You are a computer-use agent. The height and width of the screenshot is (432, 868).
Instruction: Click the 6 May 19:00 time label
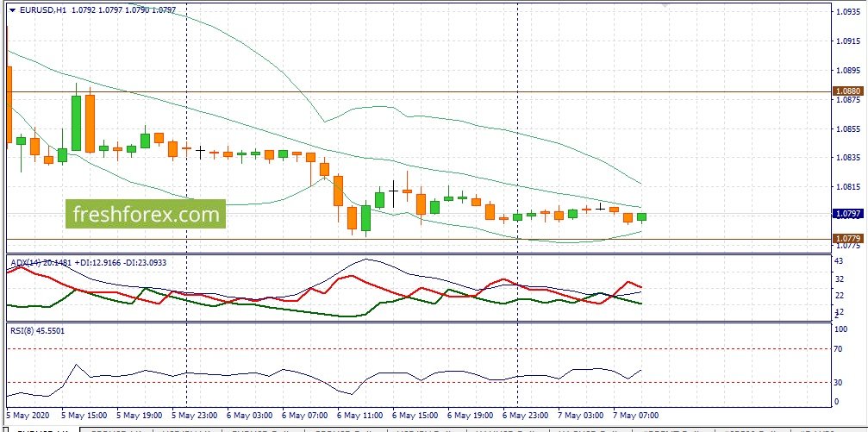[471, 415]
